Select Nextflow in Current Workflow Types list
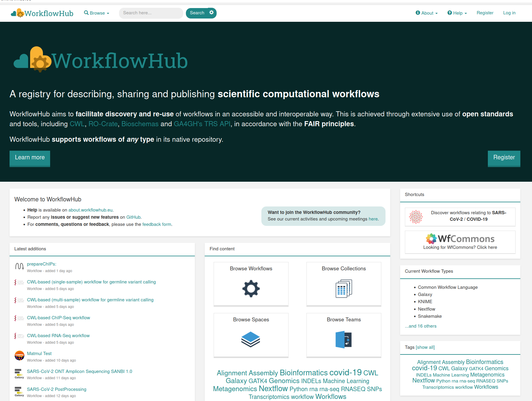 (x=426, y=309)
